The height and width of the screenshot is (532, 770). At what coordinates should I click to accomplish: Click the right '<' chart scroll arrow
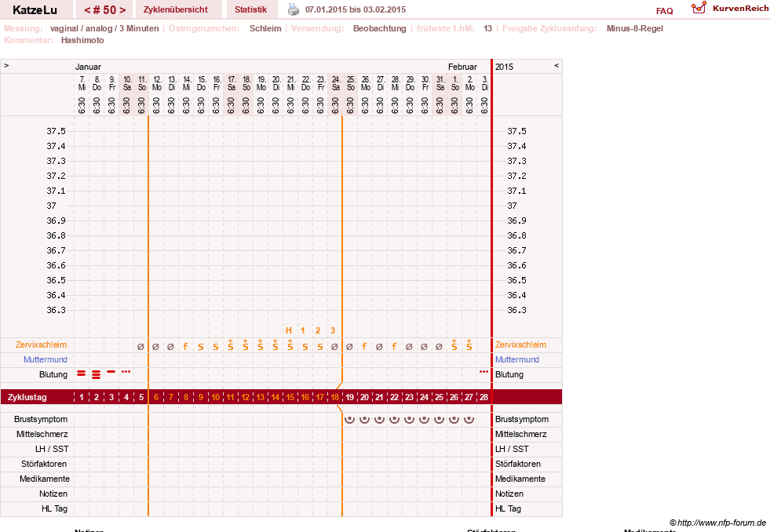(557, 65)
